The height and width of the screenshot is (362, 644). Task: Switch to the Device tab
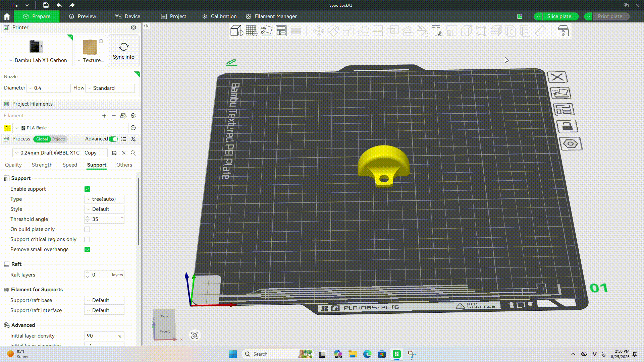click(x=128, y=16)
